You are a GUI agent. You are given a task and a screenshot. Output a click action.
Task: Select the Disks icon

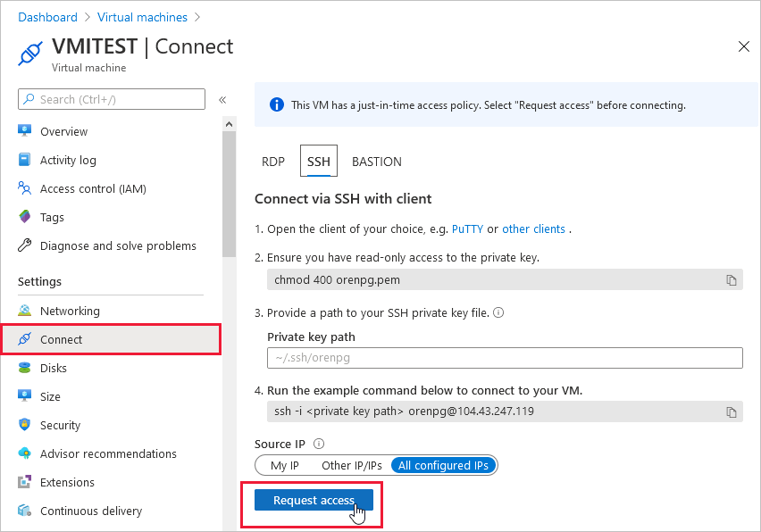[x=24, y=368]
